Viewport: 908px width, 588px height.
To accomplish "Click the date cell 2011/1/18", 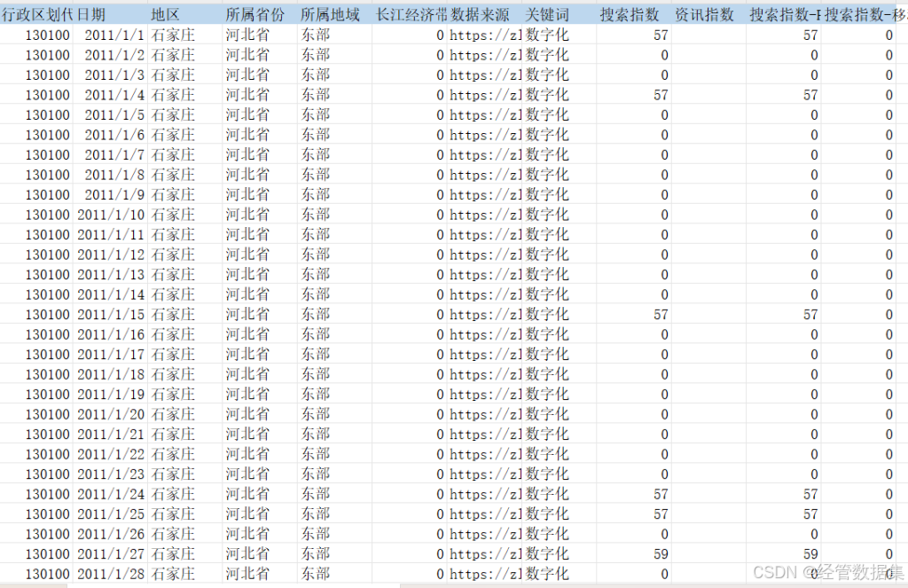I will tap(111, 375).
